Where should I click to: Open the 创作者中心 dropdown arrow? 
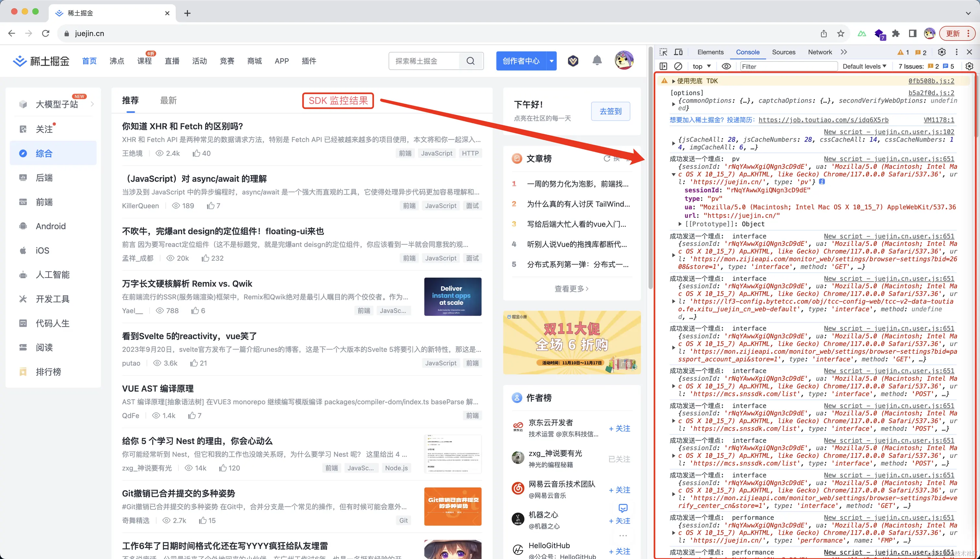[552, 61]
